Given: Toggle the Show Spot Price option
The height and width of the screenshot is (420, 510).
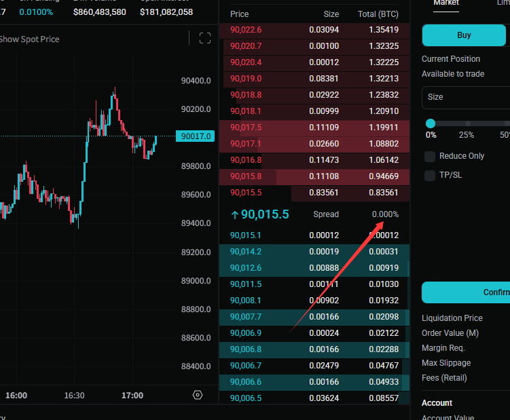Looking at the screenshot, I should coord(29,39).
